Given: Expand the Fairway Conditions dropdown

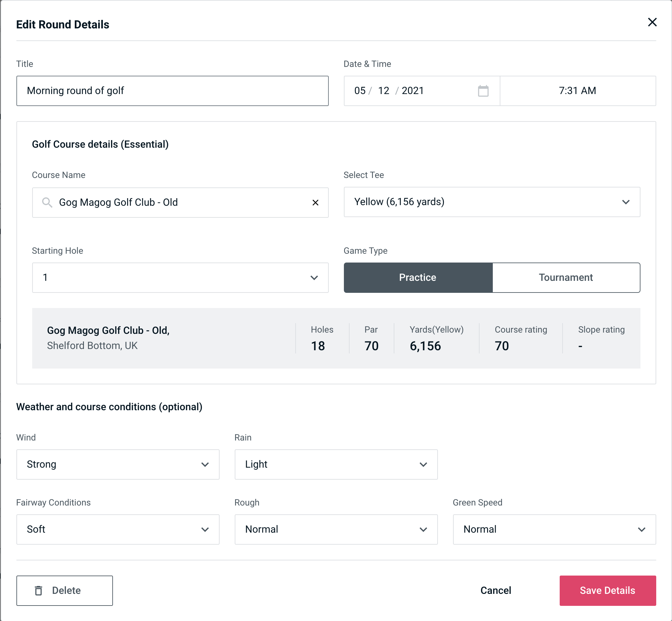Looking at the screenshot, I should pyautogui.click(x=117, y=530).
